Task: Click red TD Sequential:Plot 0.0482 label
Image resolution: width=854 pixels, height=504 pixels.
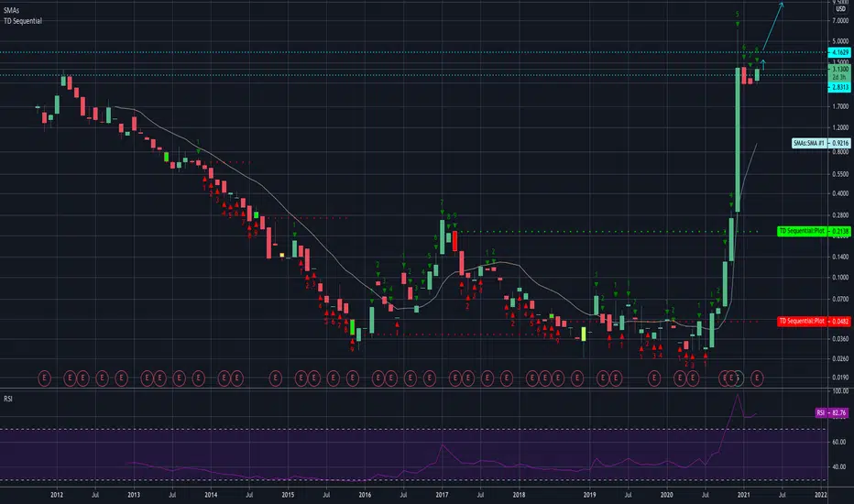Action: [814, 322]
